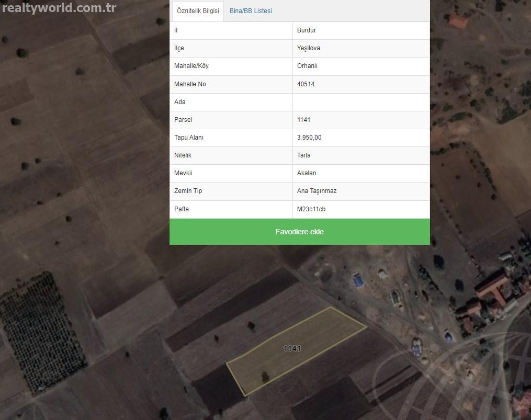
Task: Open the Bina/BB Listesi tab
Action: point(251,11)
